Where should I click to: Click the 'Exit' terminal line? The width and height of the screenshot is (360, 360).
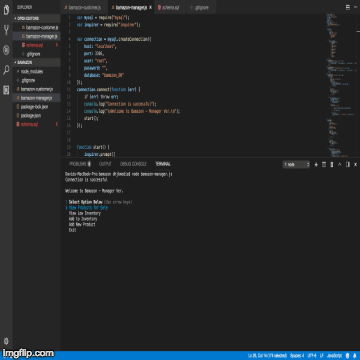click(x=72, y=230)
